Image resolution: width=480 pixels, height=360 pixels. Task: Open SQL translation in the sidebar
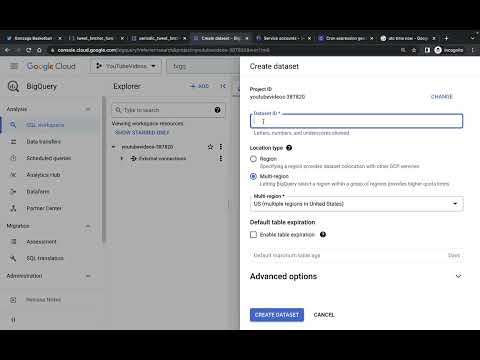click(x=45, y=258)
